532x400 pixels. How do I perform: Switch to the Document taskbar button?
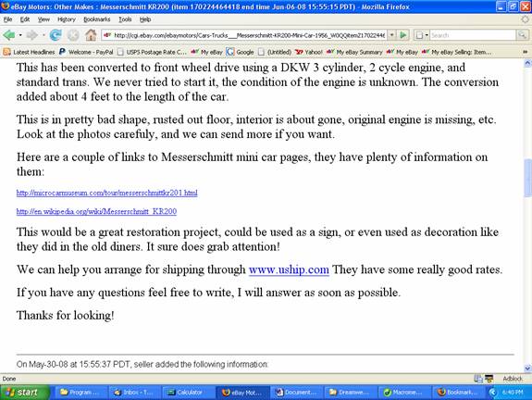[297, 393]
